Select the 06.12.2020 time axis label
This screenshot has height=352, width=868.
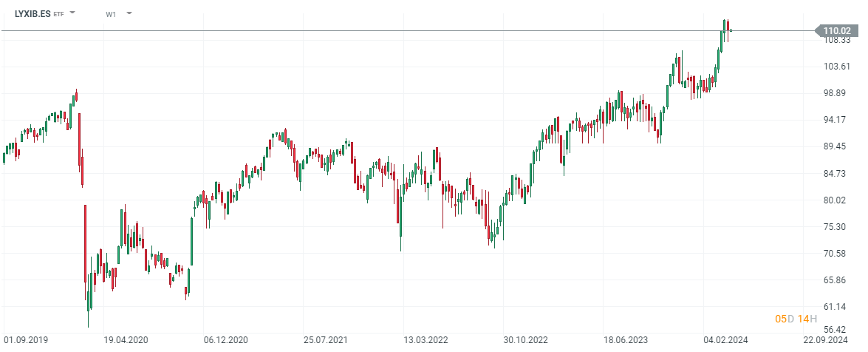pyautogui.click(x=225, y=340)
